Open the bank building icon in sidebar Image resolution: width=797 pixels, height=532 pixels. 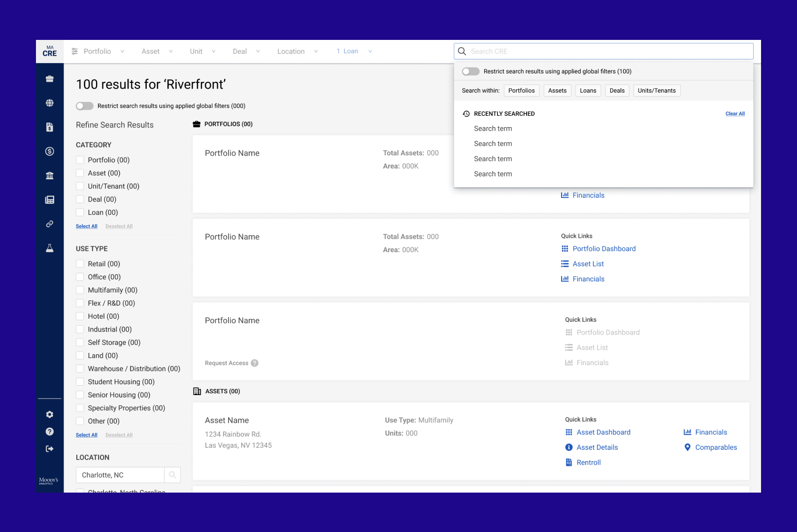tap(50, 175)
